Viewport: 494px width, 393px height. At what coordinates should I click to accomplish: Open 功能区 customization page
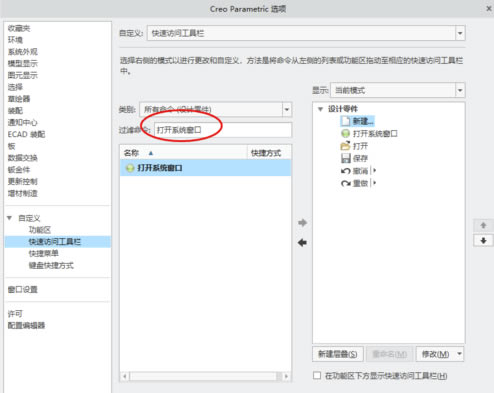(x=40, y=230)
